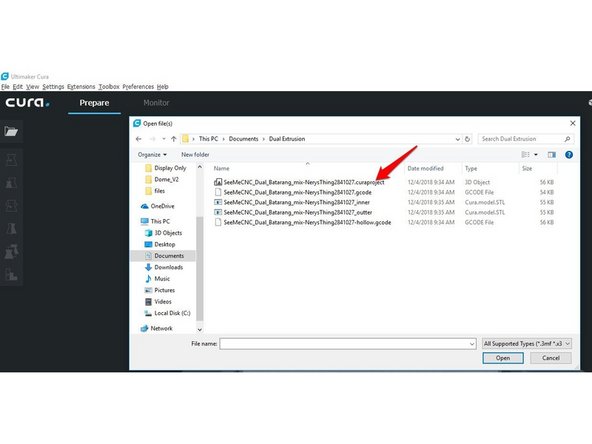Open the Pictures folder

click(x=160, y=290)
